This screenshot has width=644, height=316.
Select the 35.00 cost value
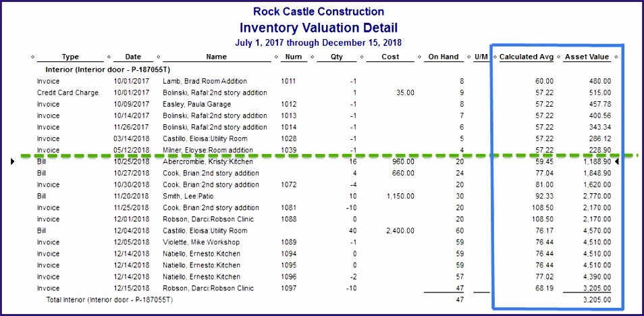tap(405, 93)
